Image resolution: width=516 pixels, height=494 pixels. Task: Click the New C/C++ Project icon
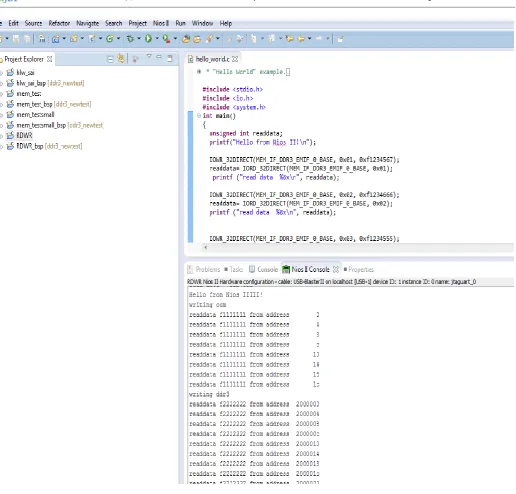click(56, 39)
